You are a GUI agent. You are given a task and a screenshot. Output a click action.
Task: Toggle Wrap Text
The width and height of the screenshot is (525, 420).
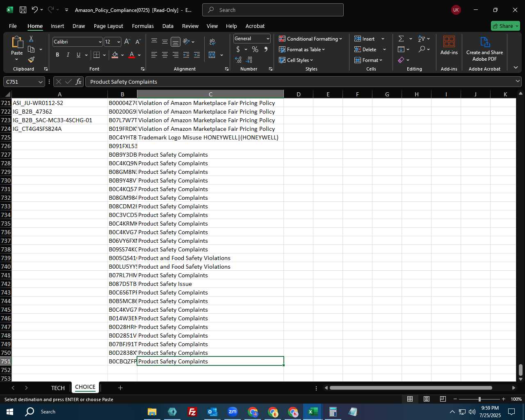212,42
